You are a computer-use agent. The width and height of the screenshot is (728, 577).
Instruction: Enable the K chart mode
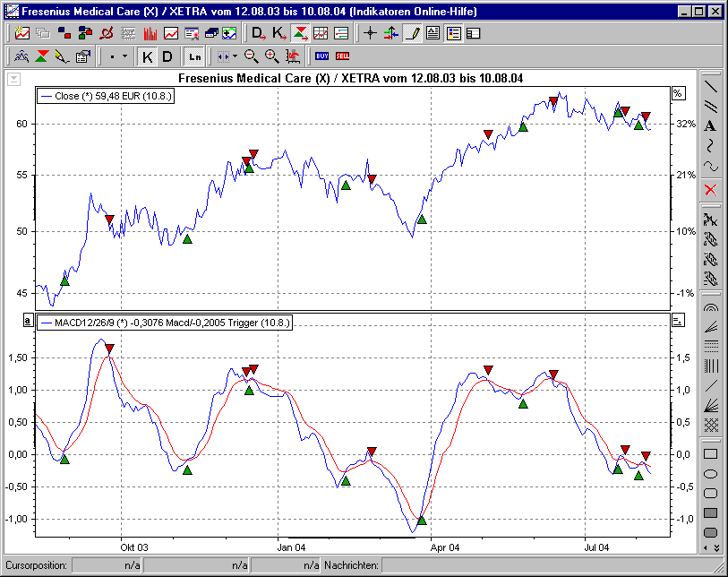(x=146, y=56)
